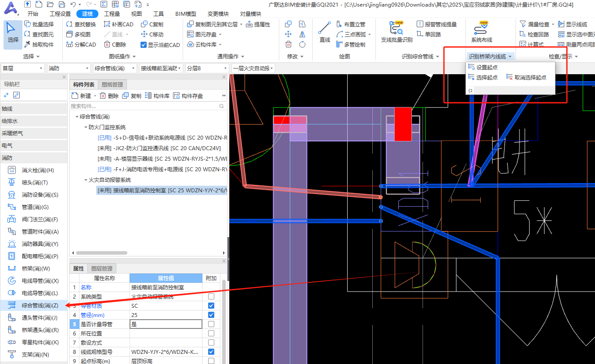Select 综合管线(消)(Z) in the navigation bar
595x364 pixels.
coord(34,306)
